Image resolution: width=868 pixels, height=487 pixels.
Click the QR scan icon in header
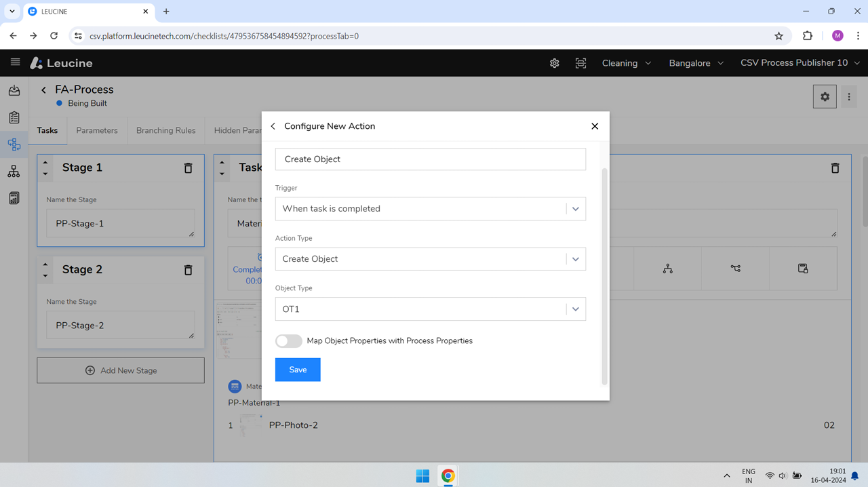pyautogui.click(x=581, y=63)
